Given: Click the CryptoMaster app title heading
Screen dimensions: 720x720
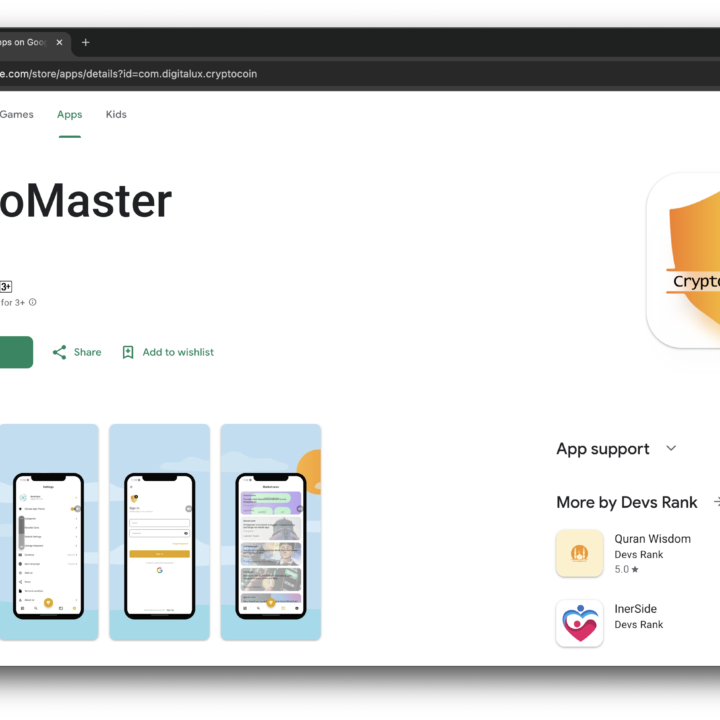Looking at the screenshot, I should pyautogui.click(x=86, y=201).
